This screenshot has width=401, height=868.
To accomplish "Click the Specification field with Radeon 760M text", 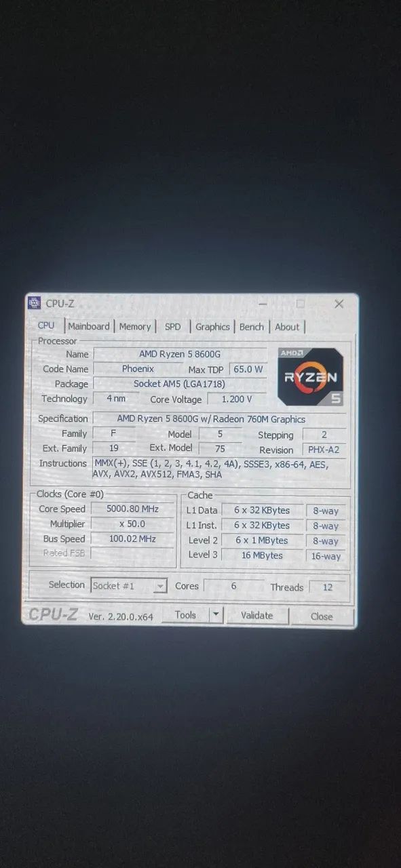I will [x=218, y=419].
